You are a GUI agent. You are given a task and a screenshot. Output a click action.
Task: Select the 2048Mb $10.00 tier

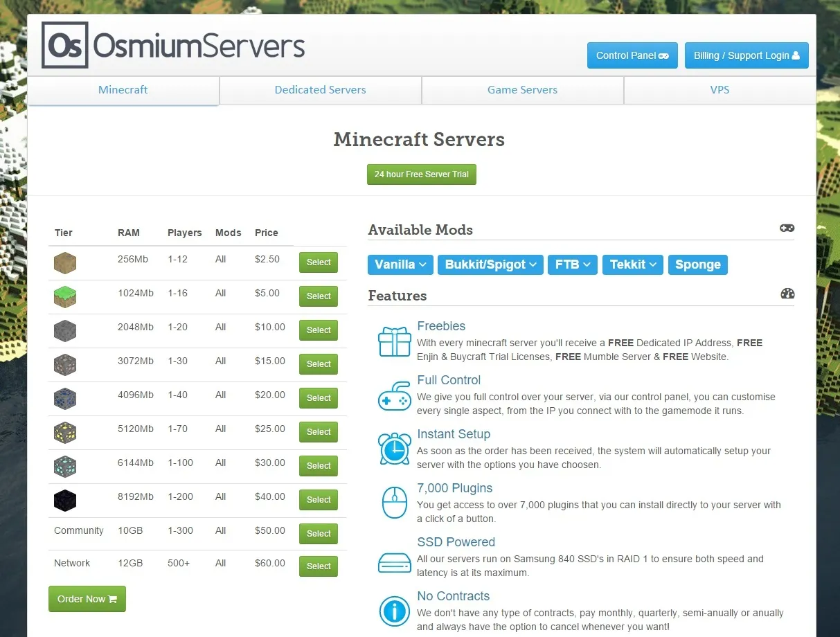(x=319, y=330)
